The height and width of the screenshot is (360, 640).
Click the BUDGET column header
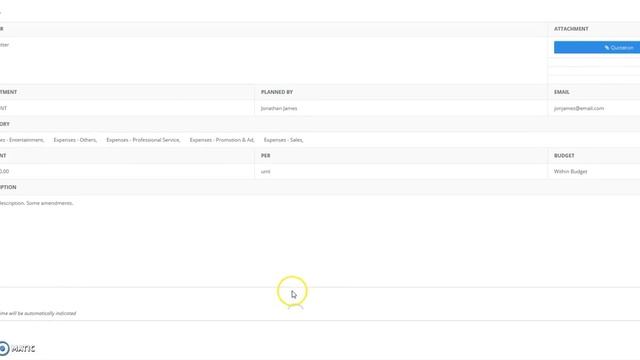[x=564, y=156]
